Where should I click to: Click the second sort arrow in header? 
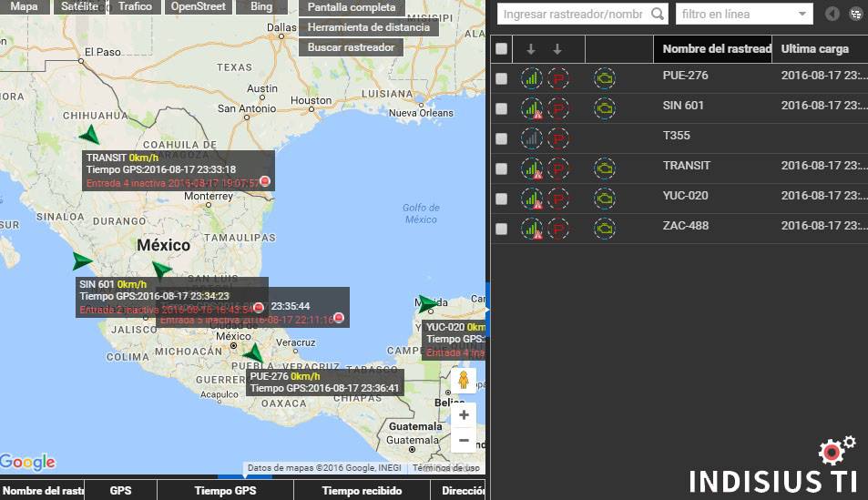[x=557, y=49]
